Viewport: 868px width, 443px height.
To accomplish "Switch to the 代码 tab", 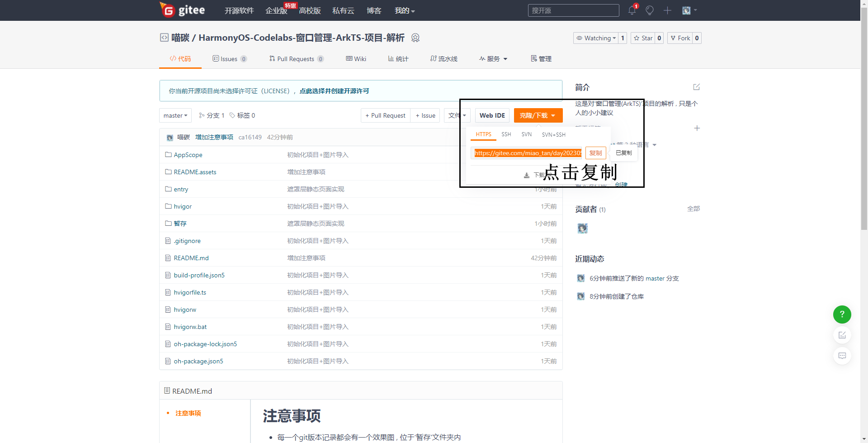I will pos(180,59).
